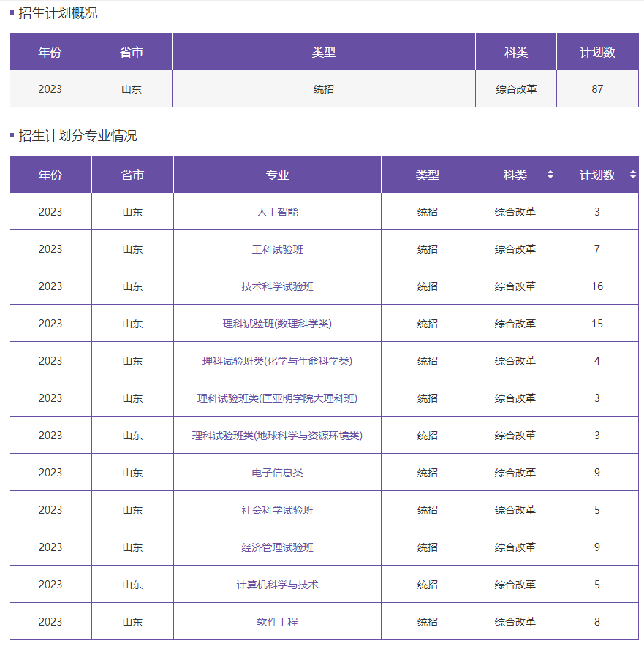644x646 pixels.
Task: Select plan count 4 for 化学与生命科学类 row
Action: 597,361
